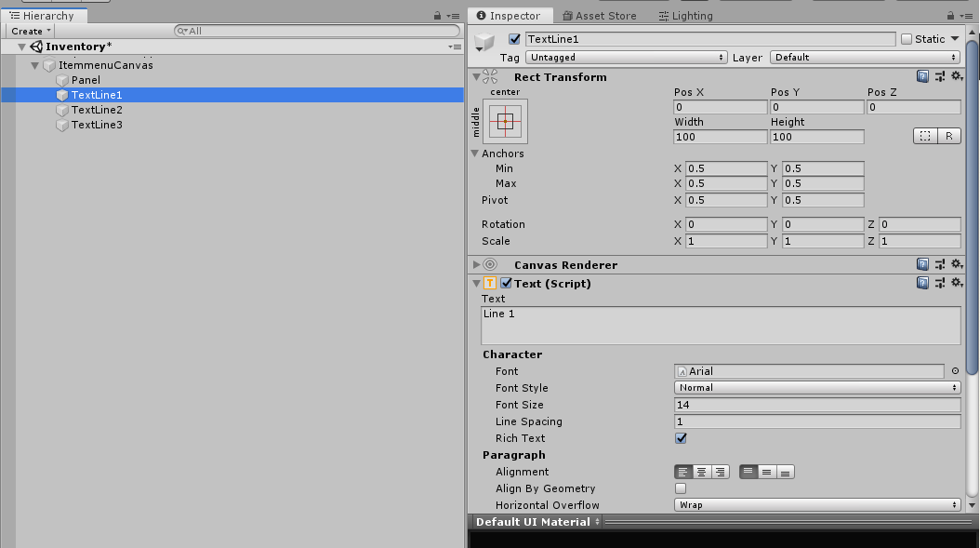Enable Align By Geometry
Image resolution: width=980 pixels, height=548 pixels.
point(681,488)
